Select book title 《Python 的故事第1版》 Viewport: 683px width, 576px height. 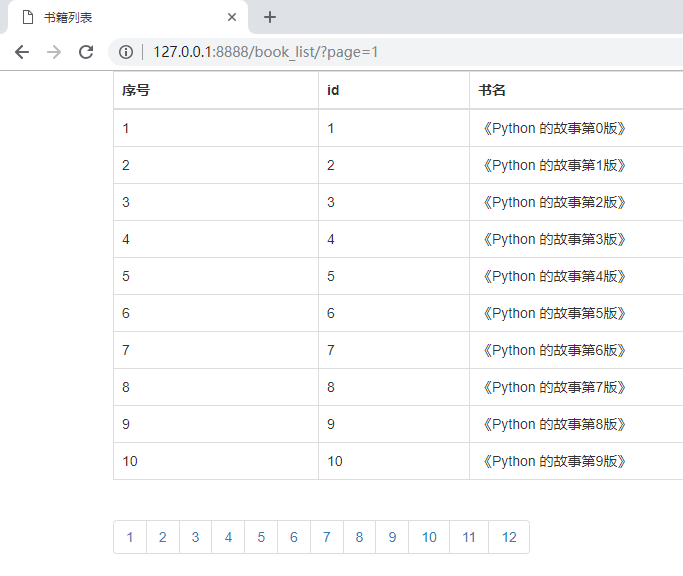pyautogui.click(x=554, y=166)
